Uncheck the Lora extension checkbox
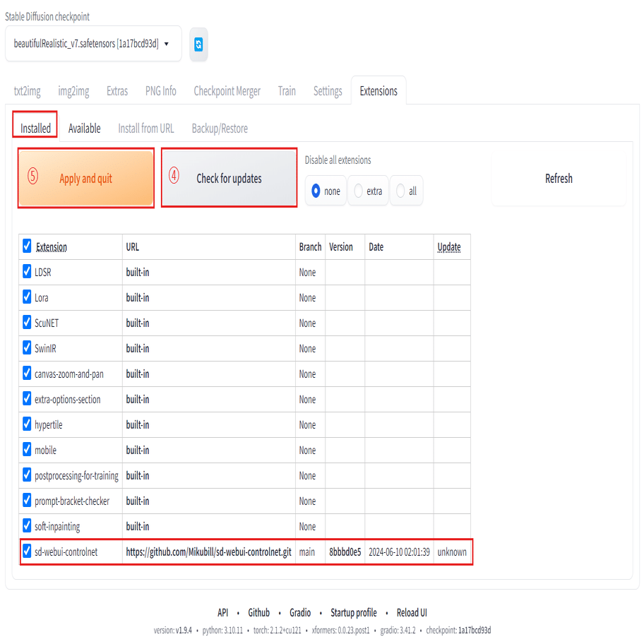This screenshot has height=644, width=644. tap(27, 297)
